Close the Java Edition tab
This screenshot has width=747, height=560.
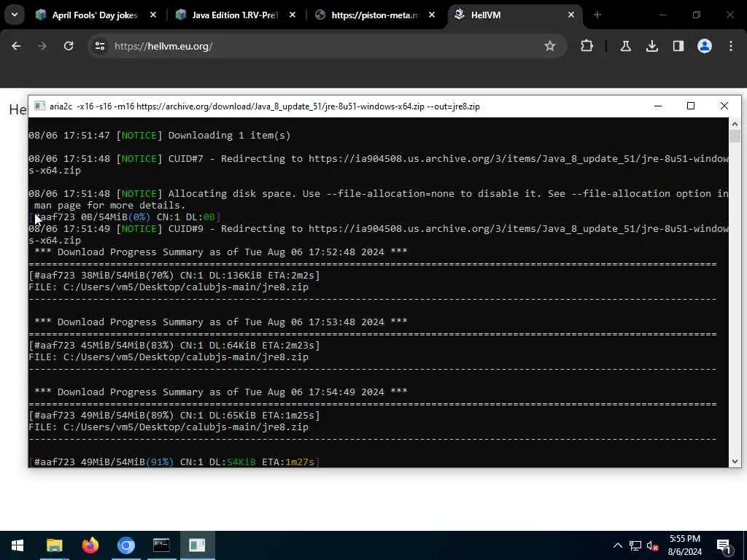point(293,15)
